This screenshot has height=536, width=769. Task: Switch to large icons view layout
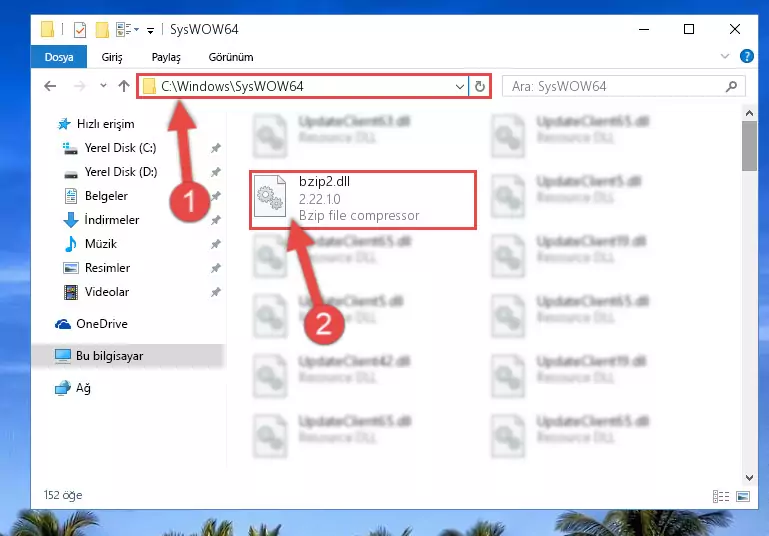coord(743,496)
